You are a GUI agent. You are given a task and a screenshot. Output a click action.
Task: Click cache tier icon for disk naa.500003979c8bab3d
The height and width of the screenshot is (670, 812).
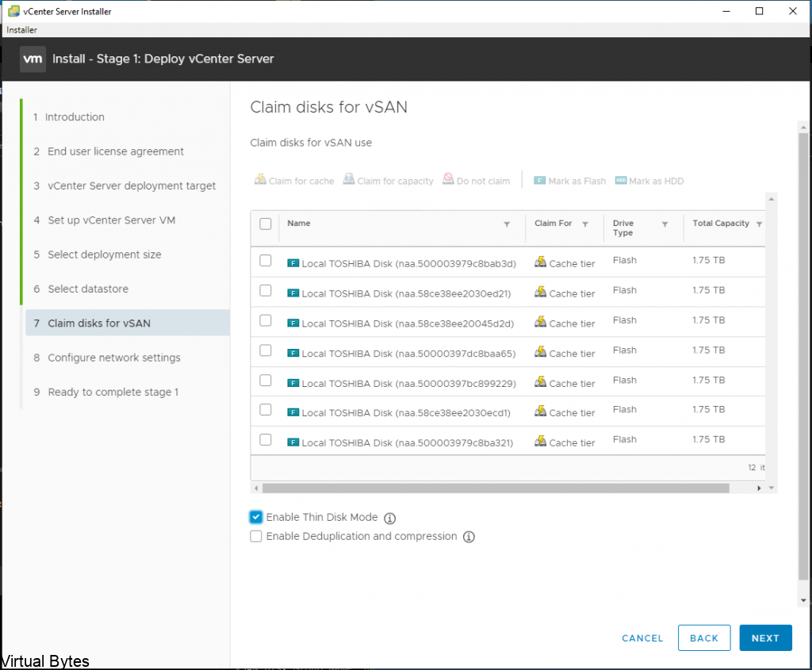tap(540, 262)
